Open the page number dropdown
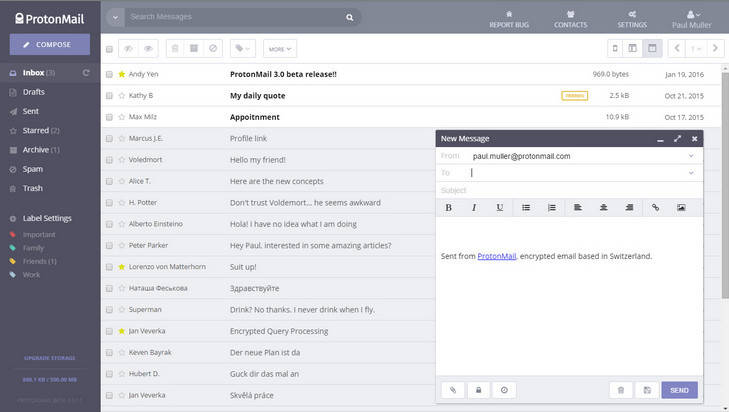 [696, 48]
